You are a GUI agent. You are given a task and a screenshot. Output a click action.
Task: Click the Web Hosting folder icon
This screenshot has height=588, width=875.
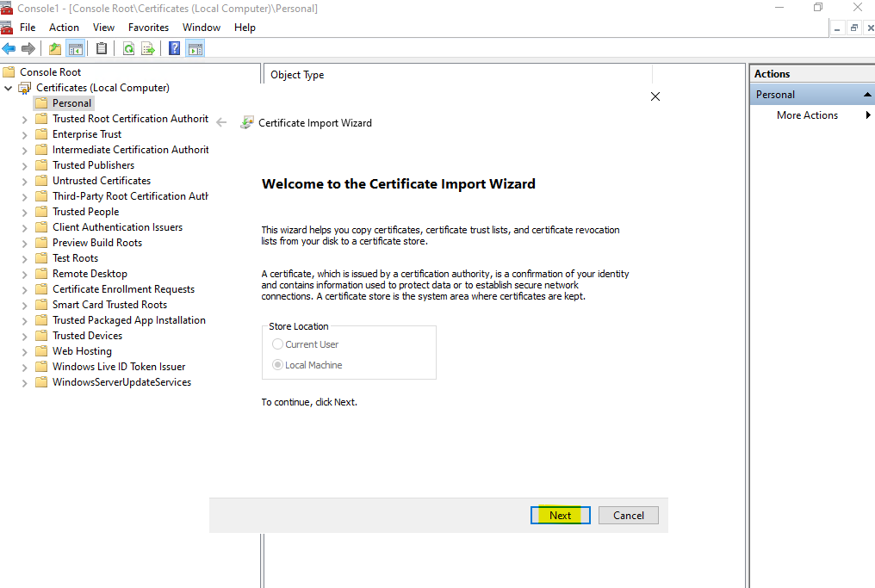[41, 351]
